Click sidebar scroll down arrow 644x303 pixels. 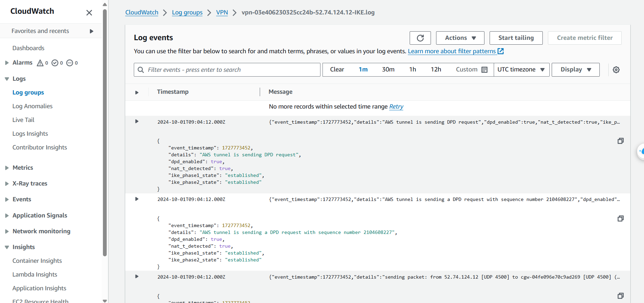[x=105, y=301]
